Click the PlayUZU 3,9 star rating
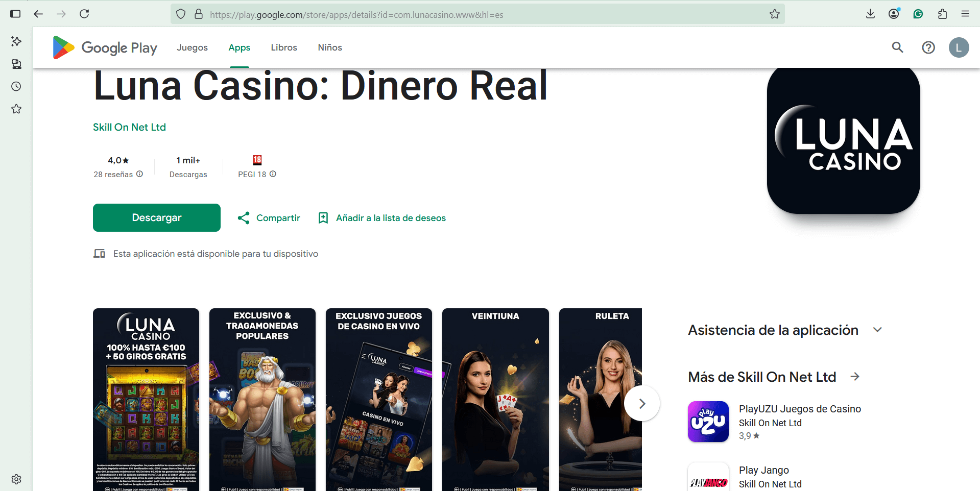 pos(749,436)
